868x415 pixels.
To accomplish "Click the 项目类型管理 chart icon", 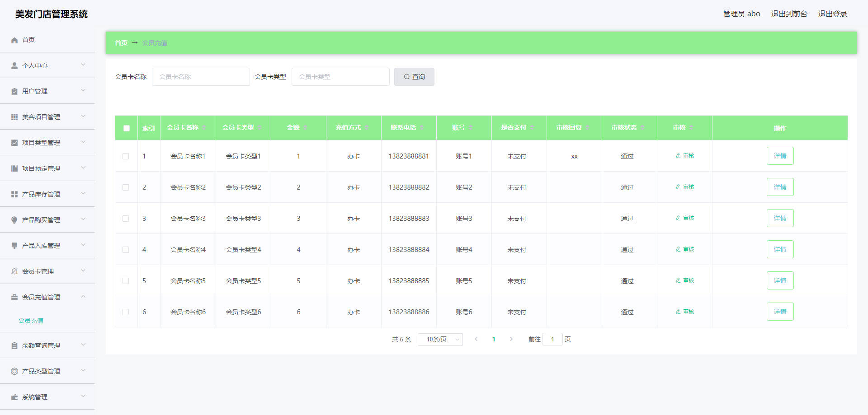I will click(14, 143).
